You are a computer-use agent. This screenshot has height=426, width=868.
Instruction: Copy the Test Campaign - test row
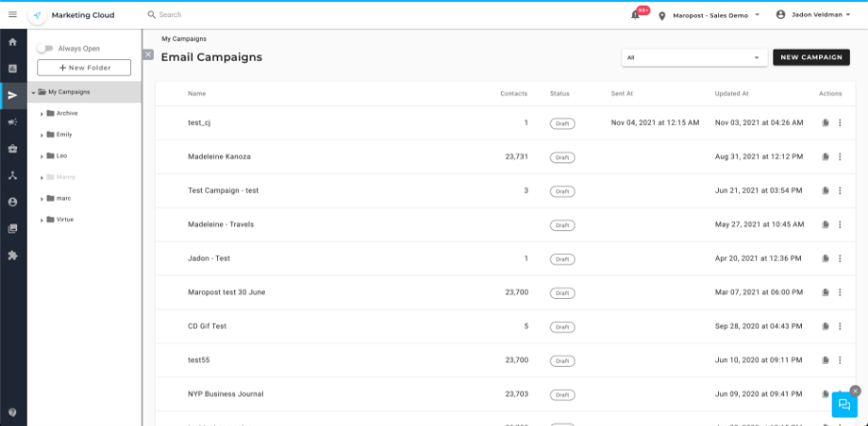[x=825, y=191]
